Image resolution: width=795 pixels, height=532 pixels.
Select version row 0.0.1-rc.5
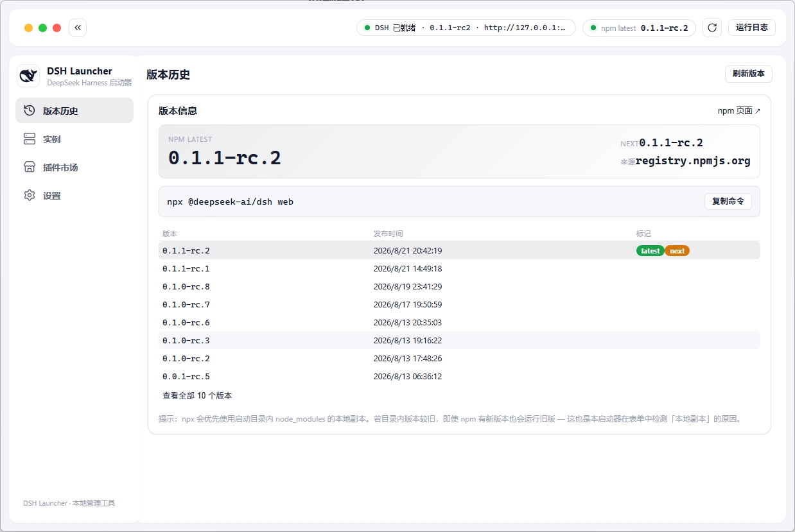point(459,376)
